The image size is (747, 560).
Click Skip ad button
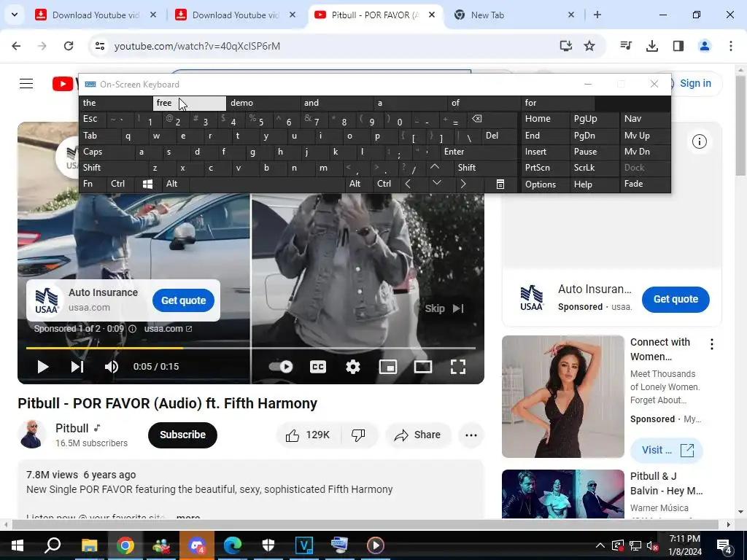coord(444,308)
